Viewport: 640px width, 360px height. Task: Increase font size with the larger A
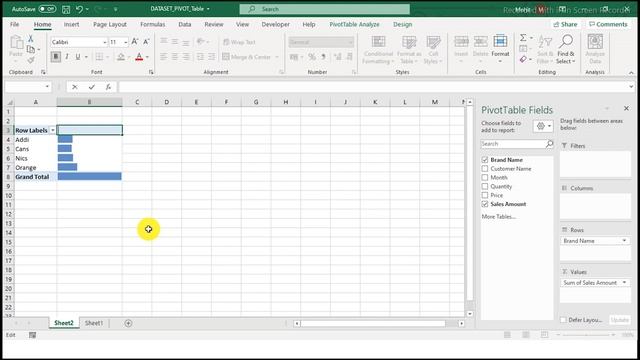[135, 42]
